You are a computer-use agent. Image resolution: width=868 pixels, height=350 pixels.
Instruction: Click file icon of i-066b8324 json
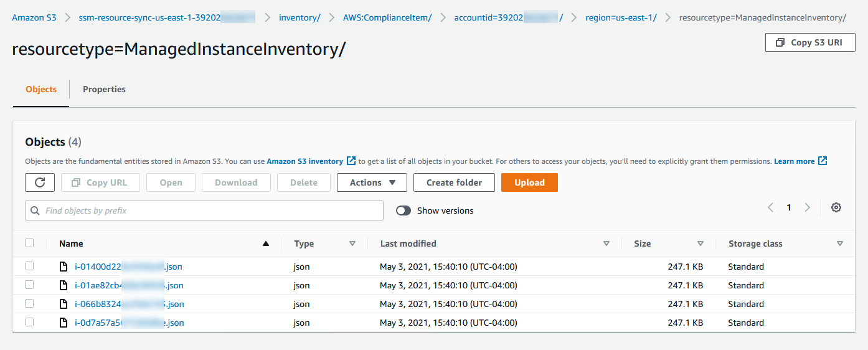[x=63, y=304]
